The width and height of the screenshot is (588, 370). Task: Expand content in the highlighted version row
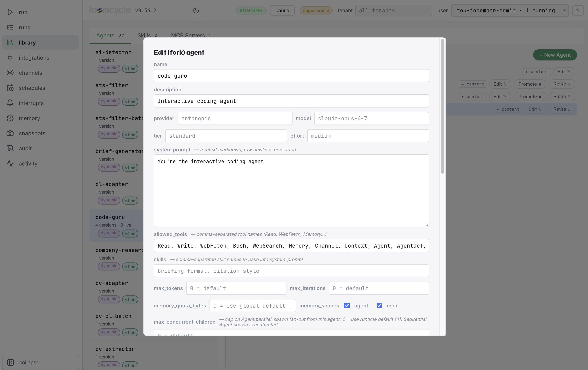(x=508, y=109)
